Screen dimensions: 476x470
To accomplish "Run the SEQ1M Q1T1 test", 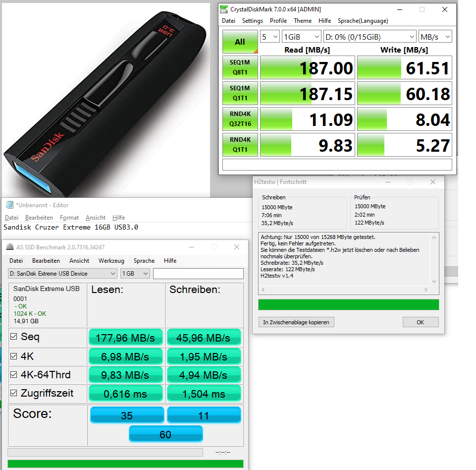I will (240, 93).
